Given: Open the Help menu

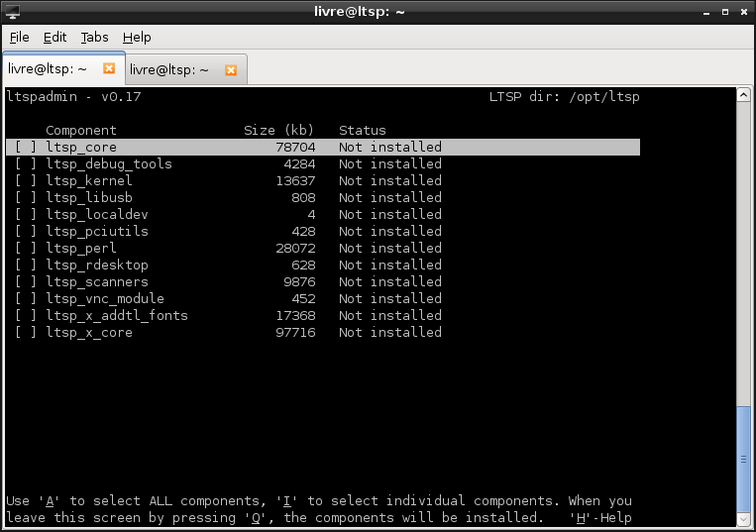Looking at the screenshot, I should click(137, 37).
